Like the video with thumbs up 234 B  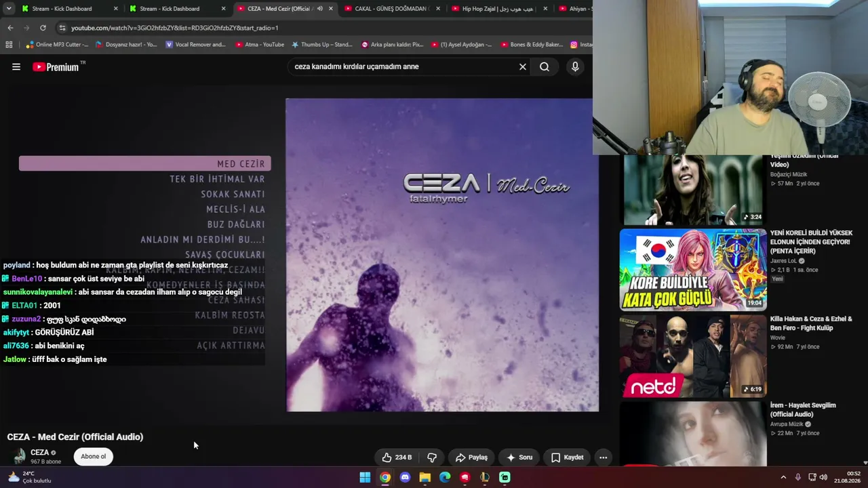397,457
